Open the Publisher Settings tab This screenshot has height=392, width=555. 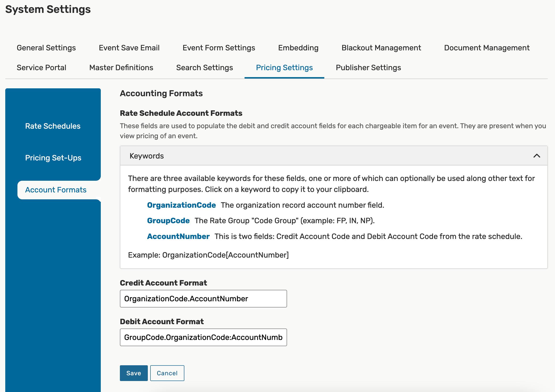(368, 68)
